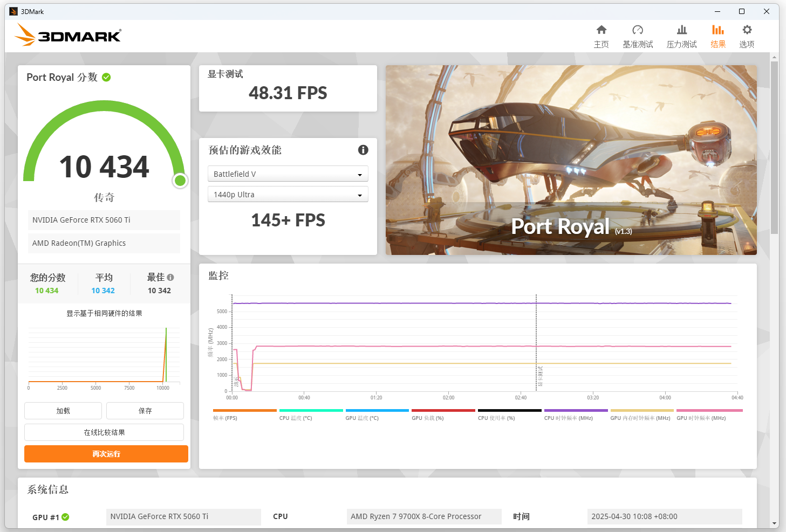The width and height of the screenshot is (786, 532).
Task: Click the 48.31 FPS graphics test result
Action: click(288, 93)
